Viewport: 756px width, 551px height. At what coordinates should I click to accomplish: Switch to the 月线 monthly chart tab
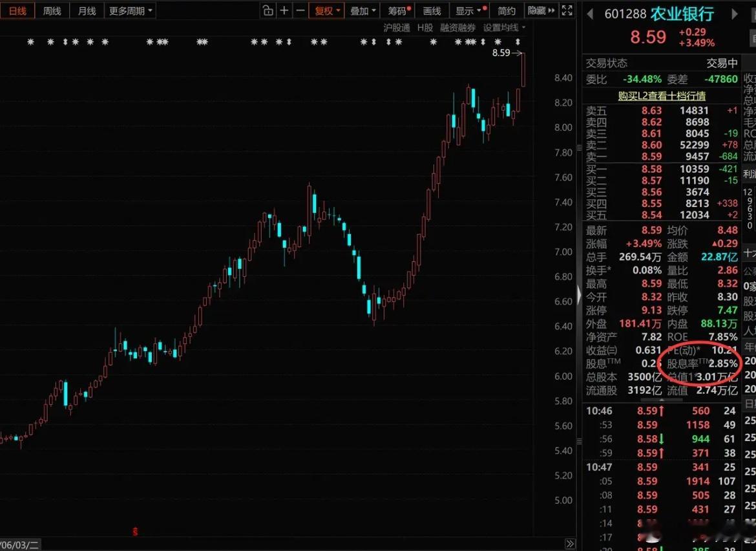coord(86,10)
